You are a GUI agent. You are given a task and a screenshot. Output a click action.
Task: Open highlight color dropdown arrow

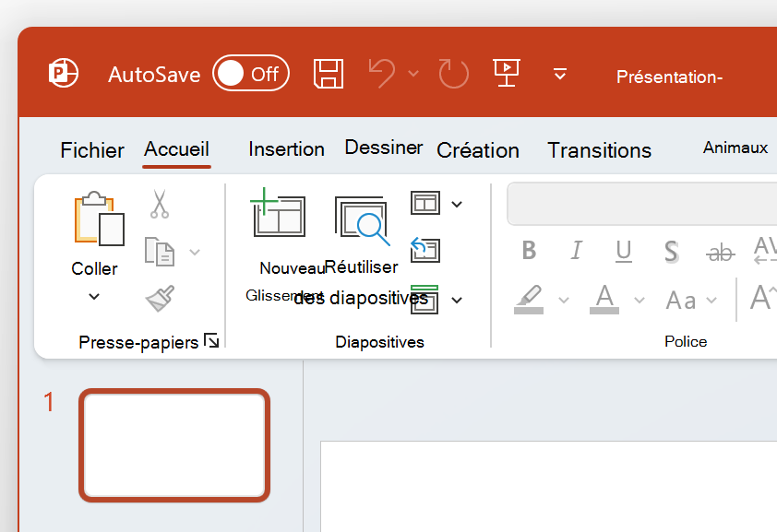coord(564,300)
